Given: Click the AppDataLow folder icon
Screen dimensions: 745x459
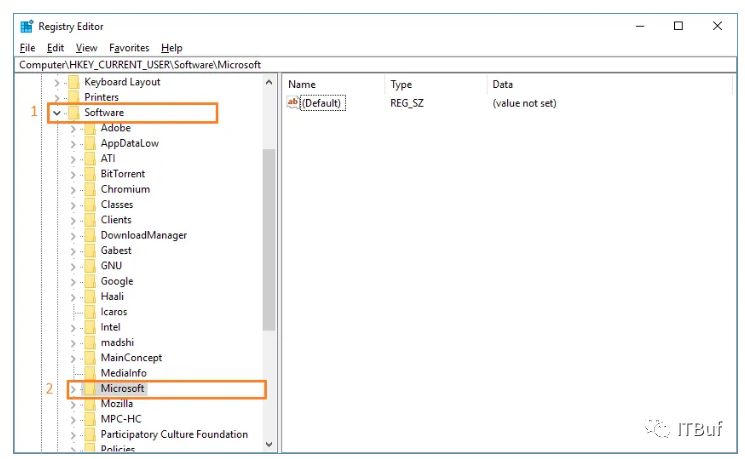Looking at the screenshot, I should tap(90, 143).
